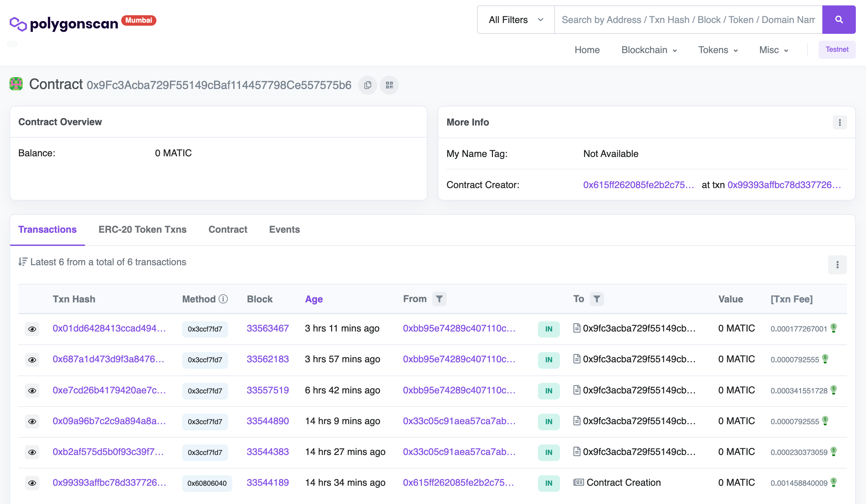Expand the Blockchain navigation dropdown

pyautogui.click(x=649, y=50)
